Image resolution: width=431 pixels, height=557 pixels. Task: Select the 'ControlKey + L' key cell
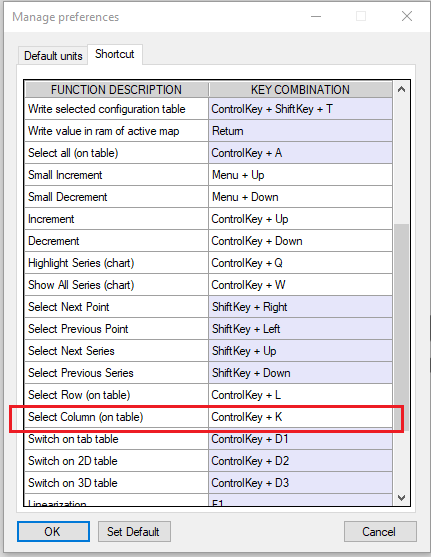[x=301, y=395]
